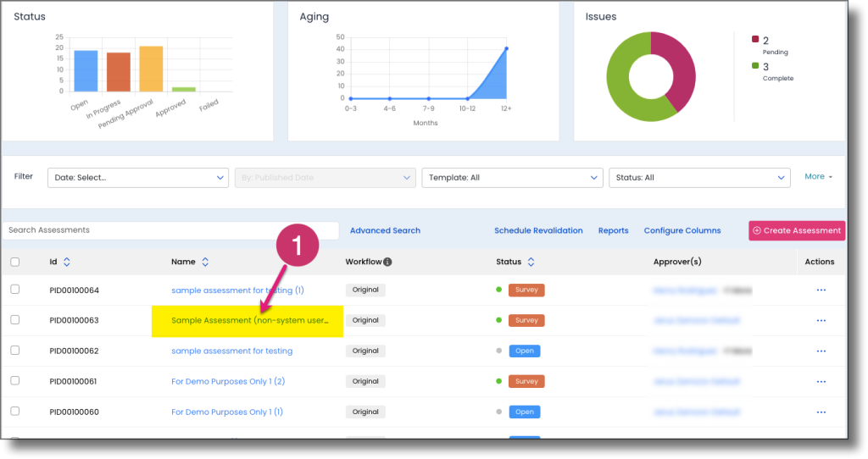
Task: Click the Complete legend swatch in Issues
Action: click(755, 66)
